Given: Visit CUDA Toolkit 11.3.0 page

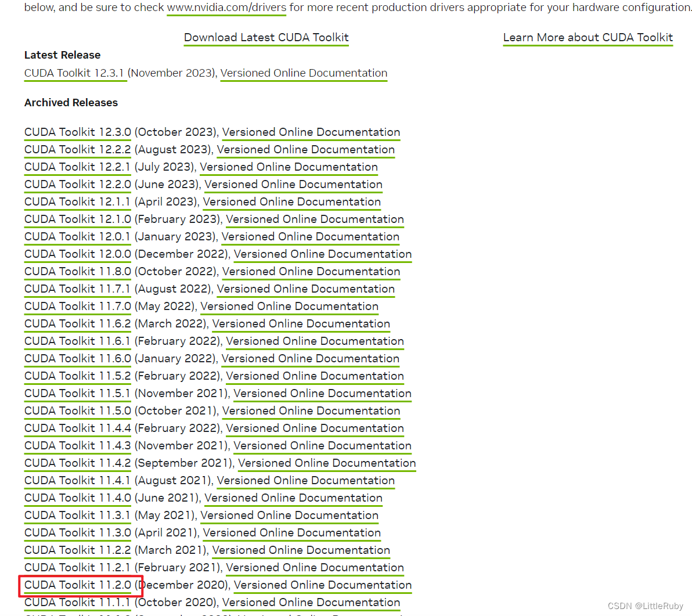Looking at the screenshot, I should 78,533.
